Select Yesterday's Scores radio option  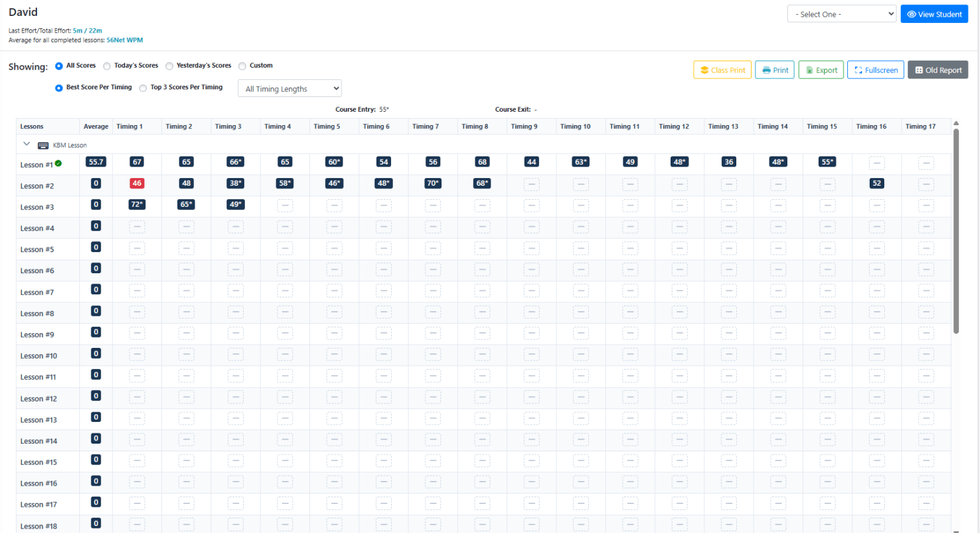pos(169,66)
